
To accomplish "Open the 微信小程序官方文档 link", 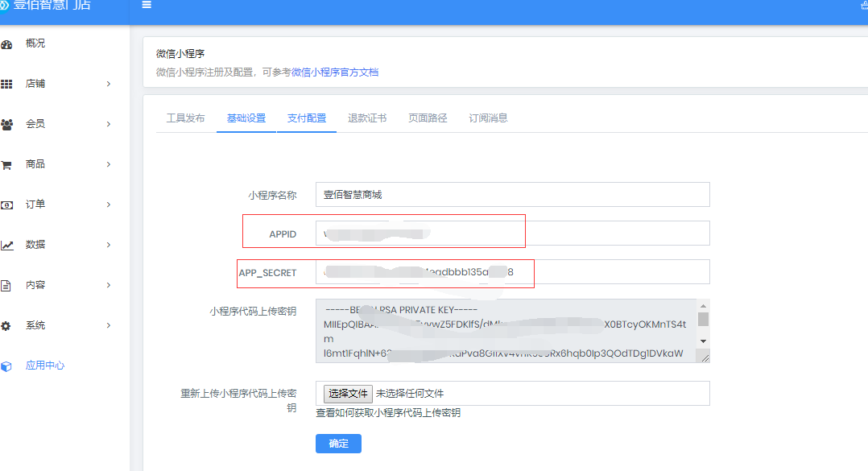I will point(335,72).
